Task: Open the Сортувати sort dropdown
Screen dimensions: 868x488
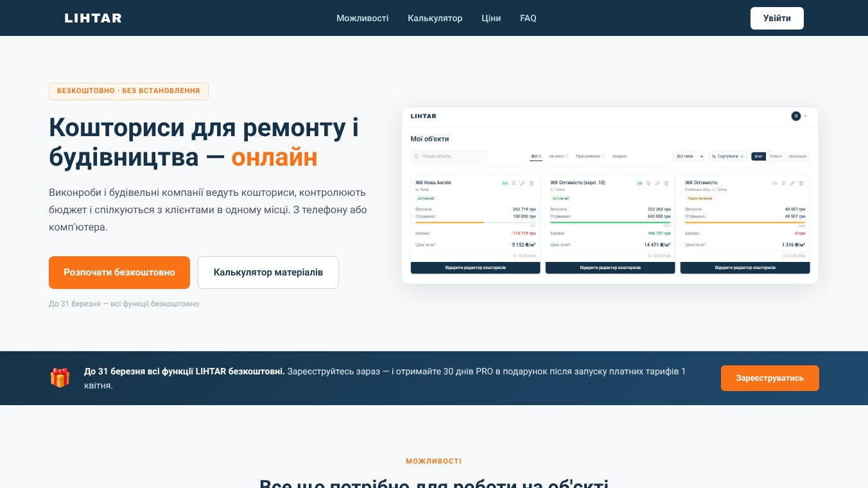Action: (x=727, y=156)
